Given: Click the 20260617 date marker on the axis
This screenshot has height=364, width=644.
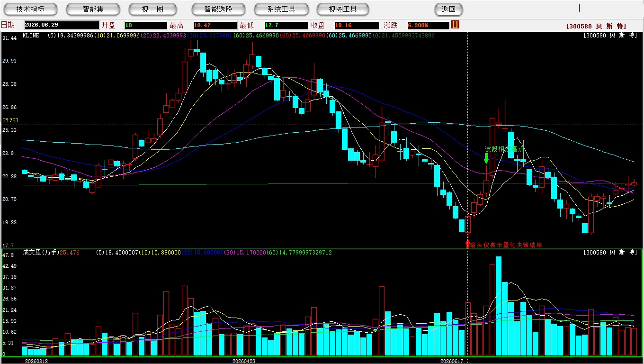Looking at the screenshot, I should coord(451,361).
